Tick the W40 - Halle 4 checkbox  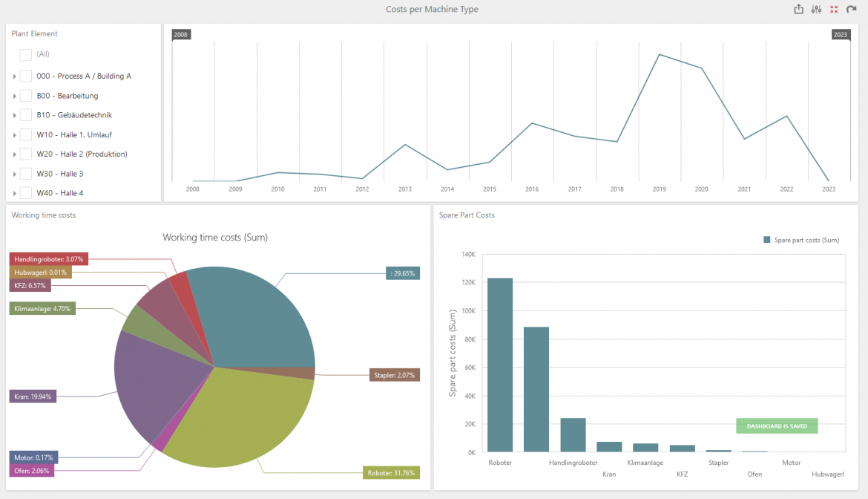point(25,192)
